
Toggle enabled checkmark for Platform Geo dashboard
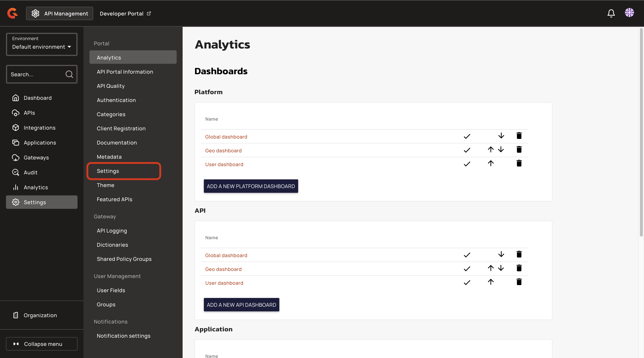pos(467,150)
